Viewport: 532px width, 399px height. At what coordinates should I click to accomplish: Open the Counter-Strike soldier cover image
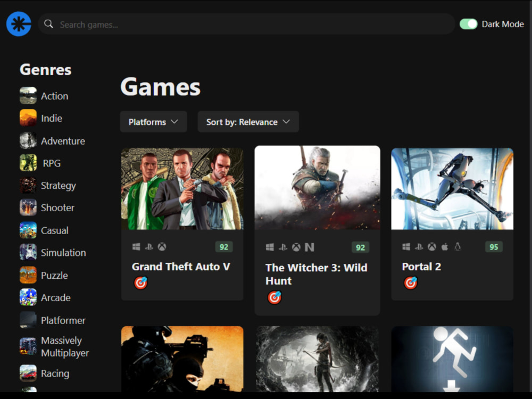(x=182, y=359)
